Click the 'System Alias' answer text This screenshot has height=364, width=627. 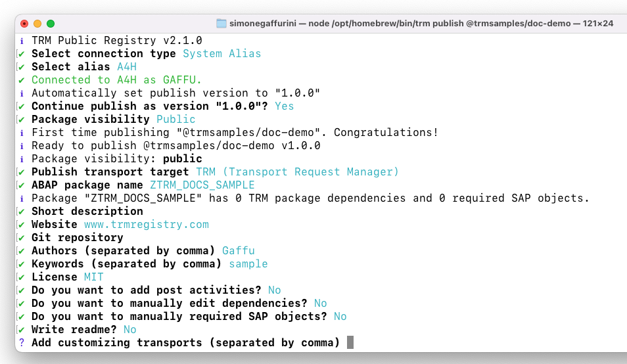(x=222, y=53)
